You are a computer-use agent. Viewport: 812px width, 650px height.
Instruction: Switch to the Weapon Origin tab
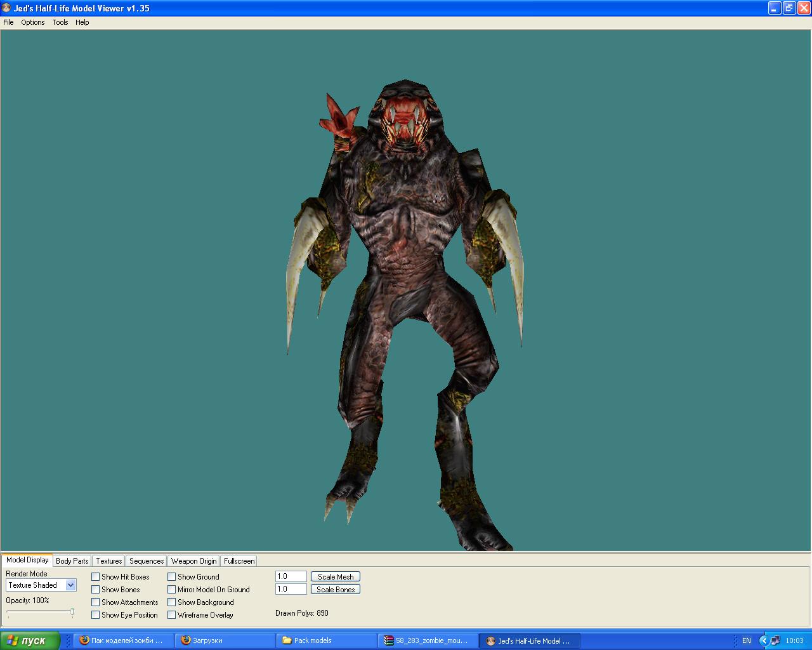(193, 561)
